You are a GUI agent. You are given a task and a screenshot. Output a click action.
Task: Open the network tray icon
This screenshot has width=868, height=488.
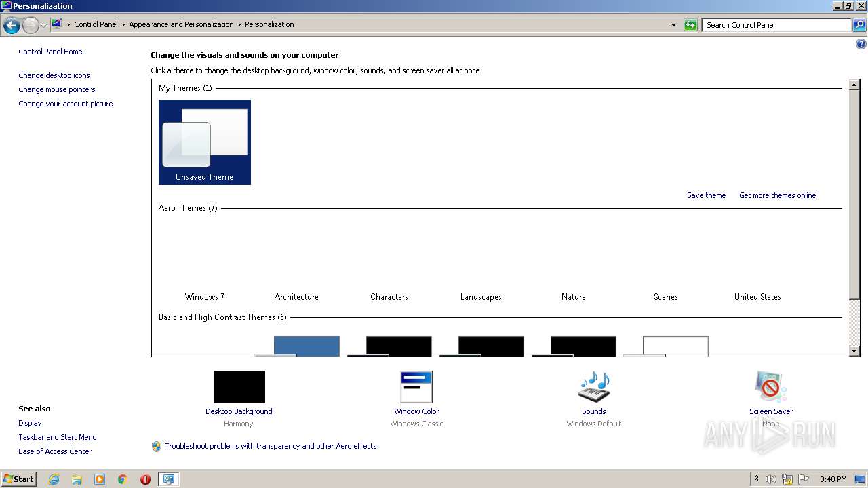[787, 479]
